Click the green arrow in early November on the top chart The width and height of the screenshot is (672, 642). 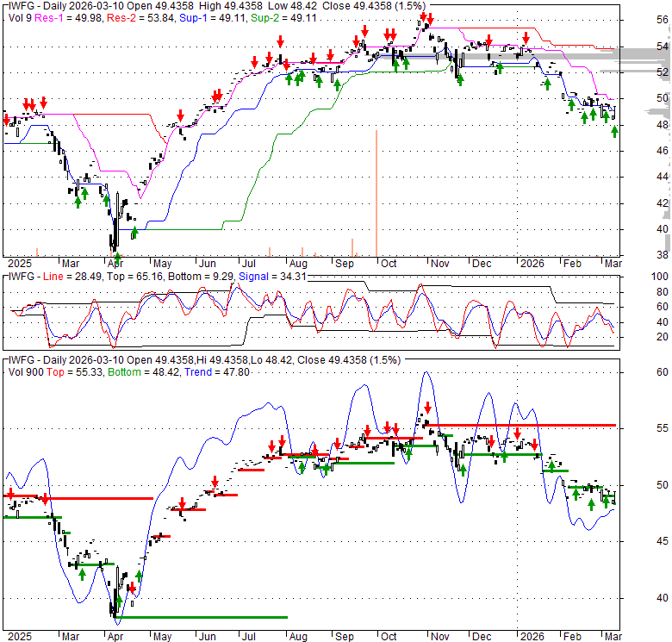(x=460, y=79)
